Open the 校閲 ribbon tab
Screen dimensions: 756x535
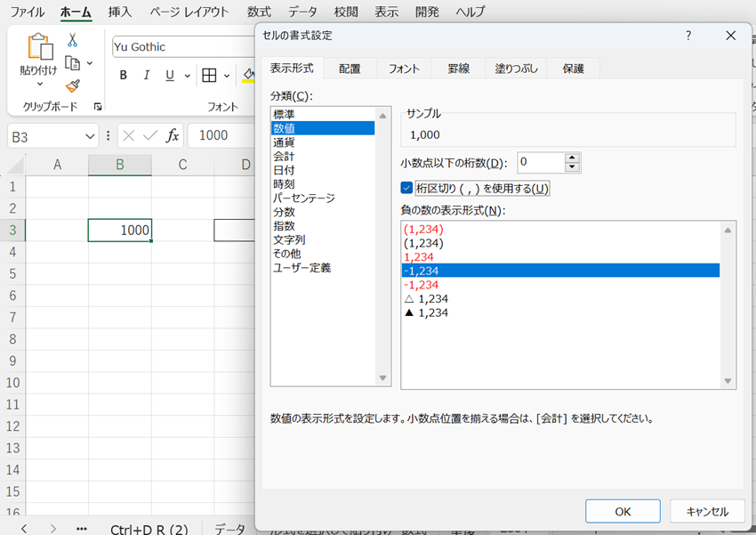pos(346,12)
